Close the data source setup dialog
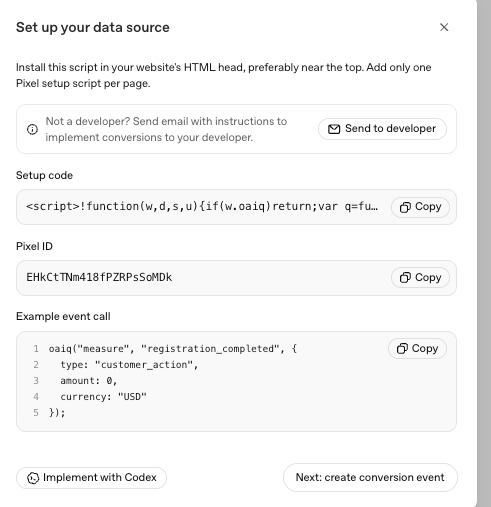Viewport: 491px width, 507px height. tap(444, 27)
